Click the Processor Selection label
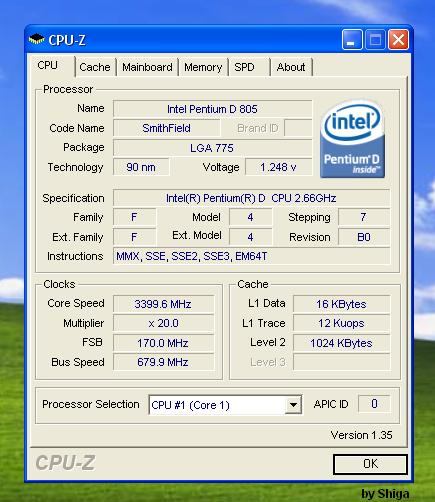The height and width of the screenshot is (502, 435). coord(91,404)
